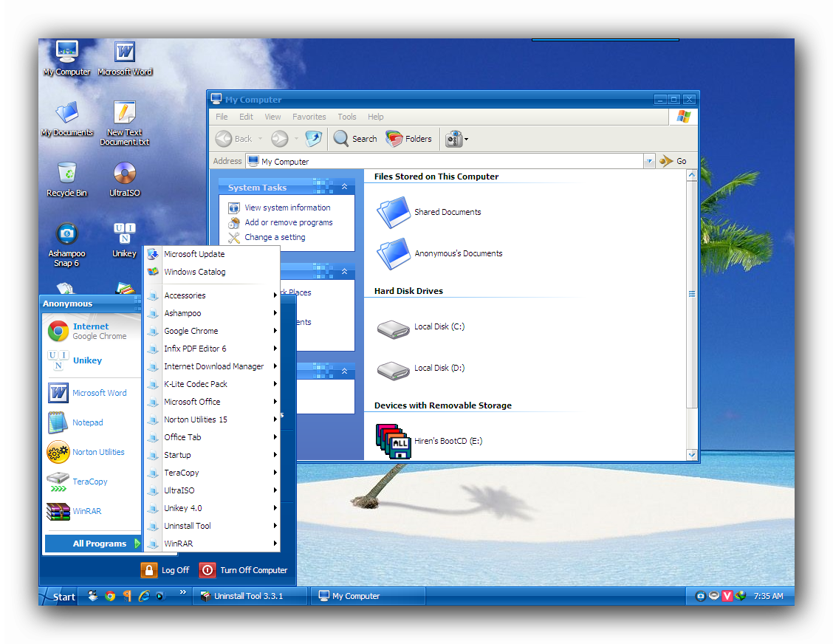833x644 pixels.
Task: Expand Norton Utilities 15 group
Action: pyautogui.click(x=213, y=419)
